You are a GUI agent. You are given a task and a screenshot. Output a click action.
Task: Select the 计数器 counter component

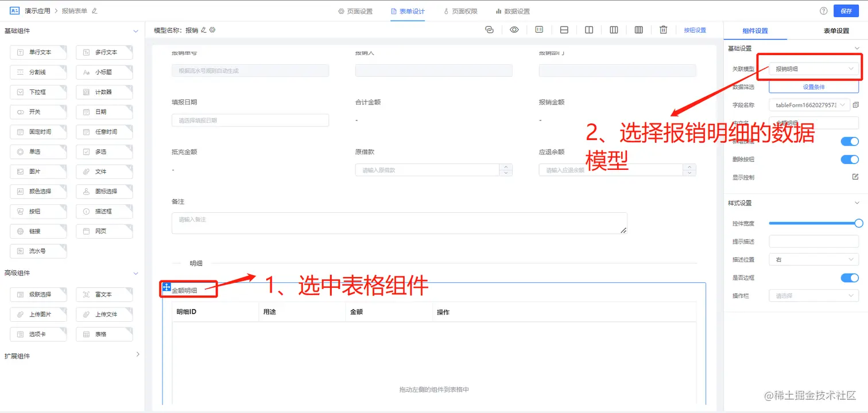click(104, 92)
